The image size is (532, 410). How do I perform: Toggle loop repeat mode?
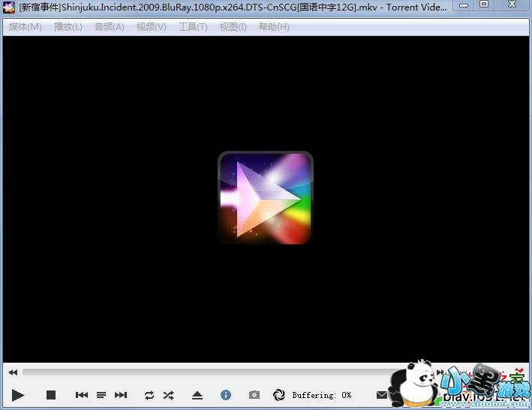pos(149,395)
